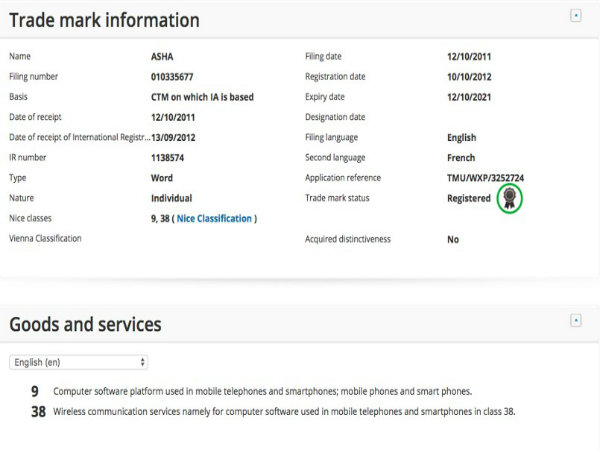Select type value Word
This screenshot has width=600, height=450.
(x=161, y=178)
